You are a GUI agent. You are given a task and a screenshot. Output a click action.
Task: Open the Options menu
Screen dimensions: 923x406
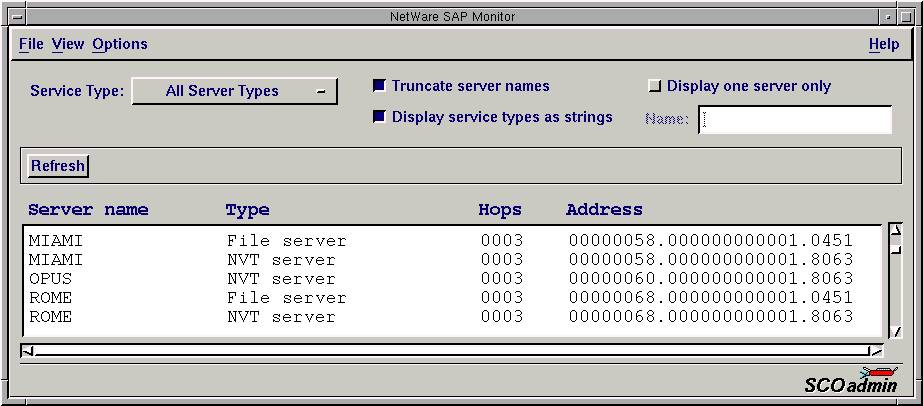[120, 44]
